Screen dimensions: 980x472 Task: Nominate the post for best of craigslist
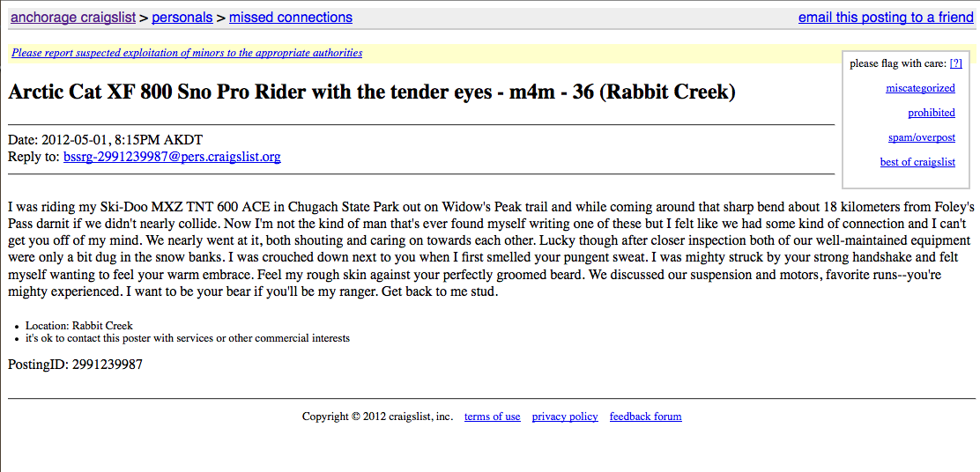pos(917,162)
